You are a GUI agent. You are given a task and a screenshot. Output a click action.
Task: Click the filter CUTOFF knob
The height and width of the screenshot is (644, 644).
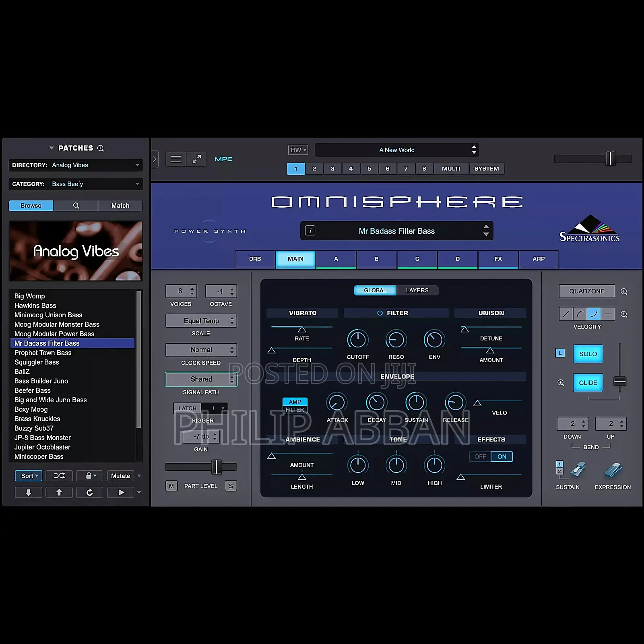[358, 340]
